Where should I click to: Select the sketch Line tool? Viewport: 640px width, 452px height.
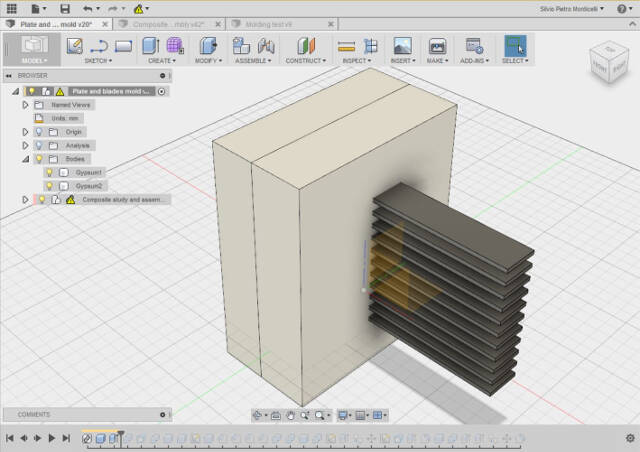[x=99, y=46]
